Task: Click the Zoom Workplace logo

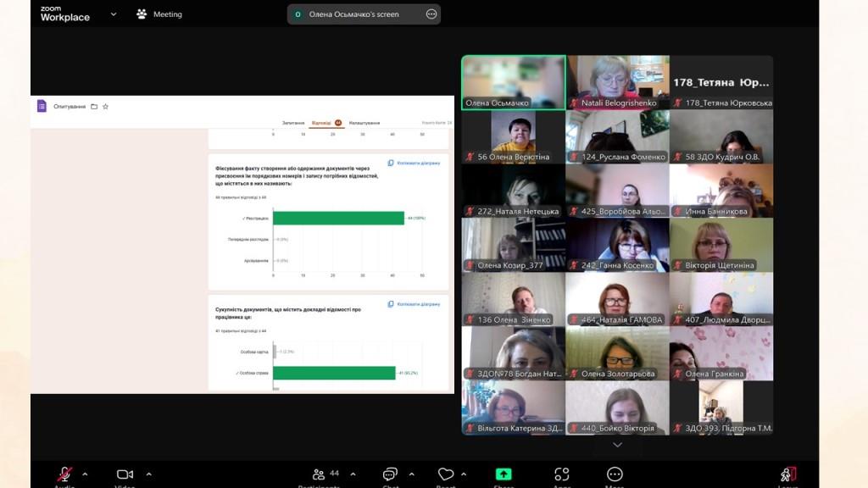Action: (x=64, y=14)
